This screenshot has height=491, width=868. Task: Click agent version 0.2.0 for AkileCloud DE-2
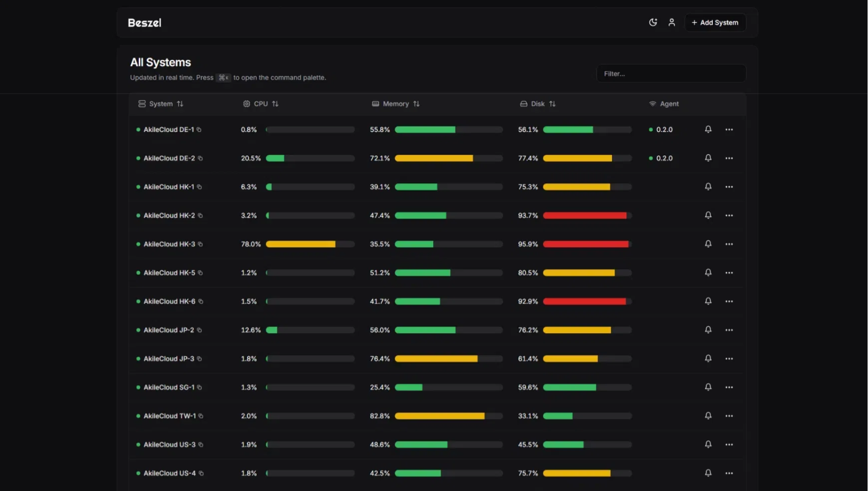click(664, 158)
